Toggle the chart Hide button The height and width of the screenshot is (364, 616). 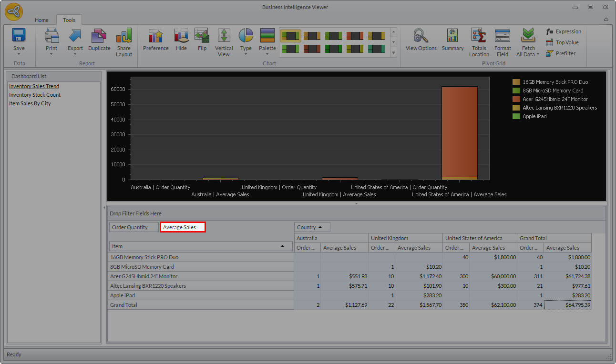[181, 36]
